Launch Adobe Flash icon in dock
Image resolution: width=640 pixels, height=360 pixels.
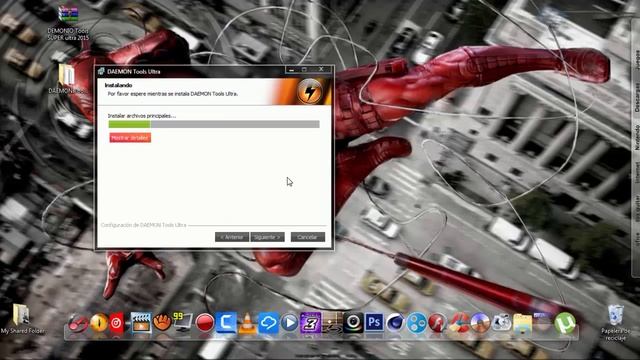(x=438, y=323)
